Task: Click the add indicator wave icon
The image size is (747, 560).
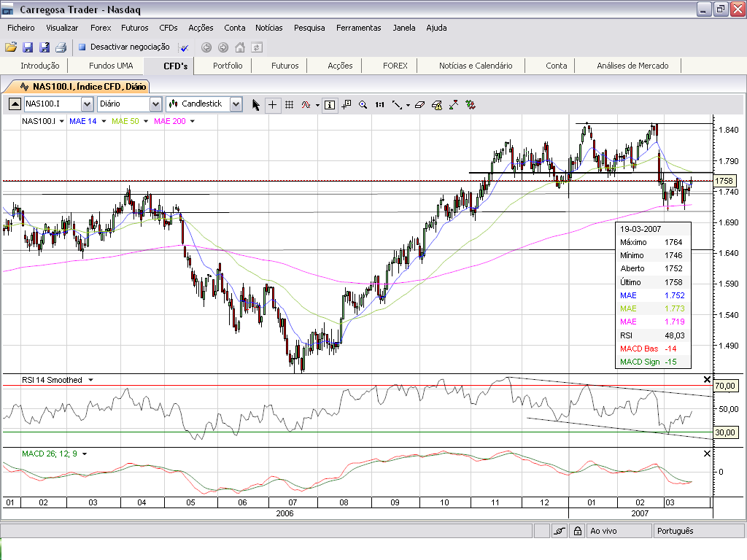Action: 306,104
